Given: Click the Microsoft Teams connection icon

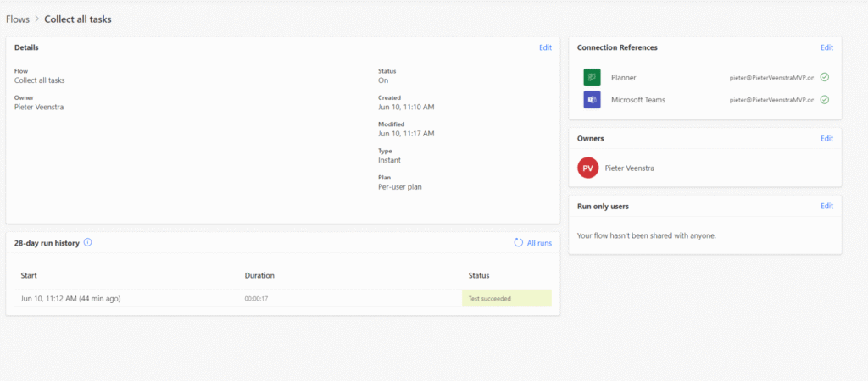Looking at the screenshot, I should pos(592,100).
